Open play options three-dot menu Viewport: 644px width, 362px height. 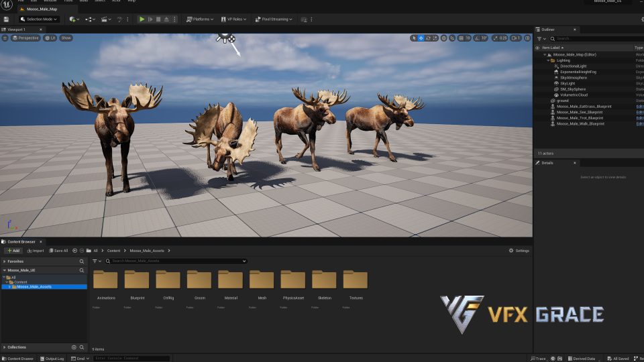pos(174,19)
